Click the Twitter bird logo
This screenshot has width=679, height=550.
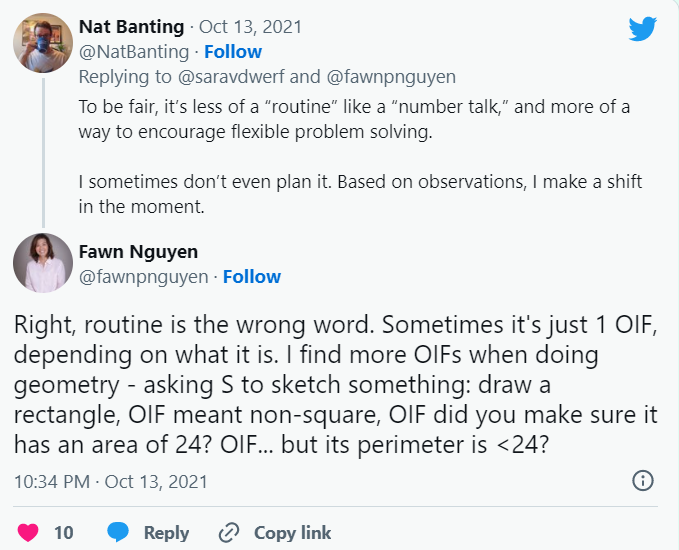pos(642,29)
